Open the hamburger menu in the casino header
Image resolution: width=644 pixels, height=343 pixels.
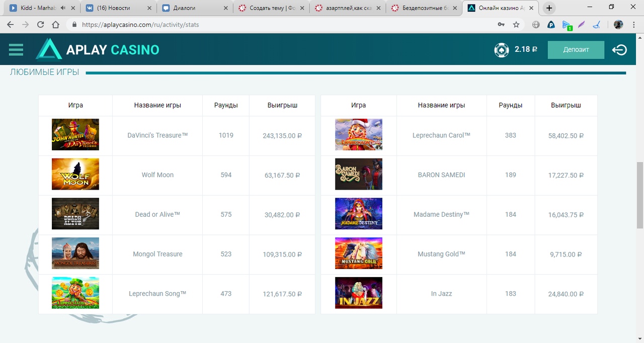(x=16, y=49)
